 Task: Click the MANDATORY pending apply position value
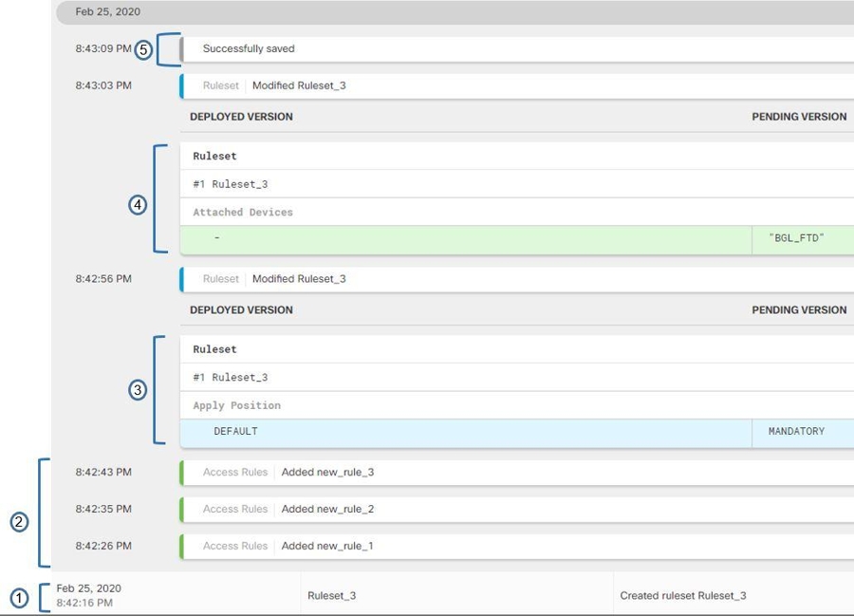pyautogui.click(x=795, y=432)
